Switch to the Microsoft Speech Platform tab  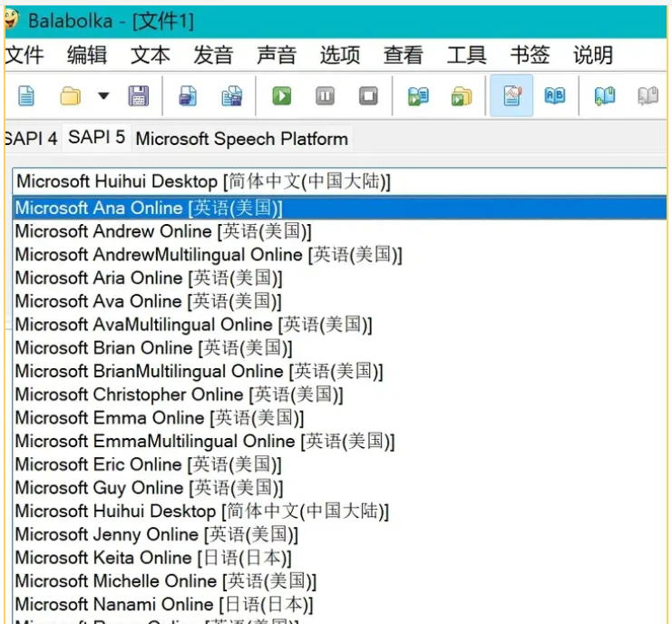coord(242,139)
